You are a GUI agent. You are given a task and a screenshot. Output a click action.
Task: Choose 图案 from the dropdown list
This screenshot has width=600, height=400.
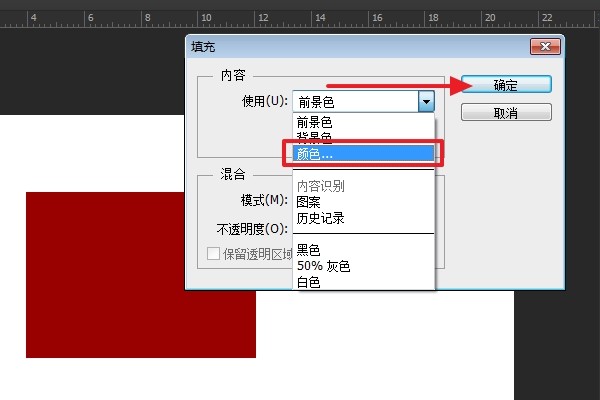pyautogui.click(x=363, y=202)
